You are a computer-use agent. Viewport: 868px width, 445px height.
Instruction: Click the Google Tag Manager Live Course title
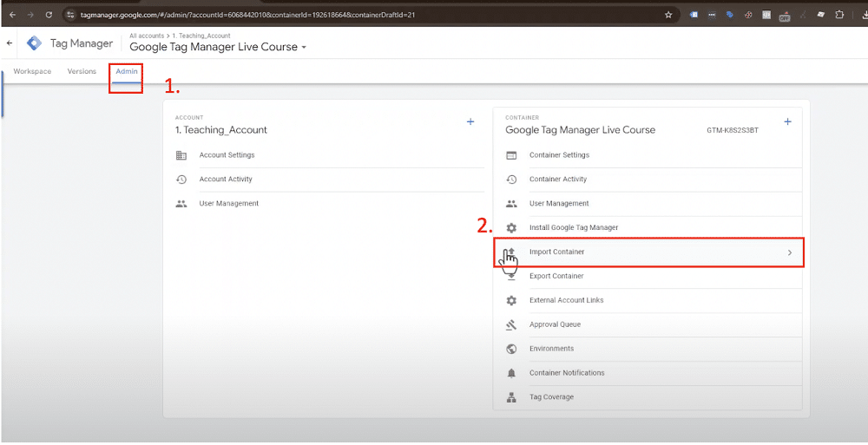pos(214,48)
